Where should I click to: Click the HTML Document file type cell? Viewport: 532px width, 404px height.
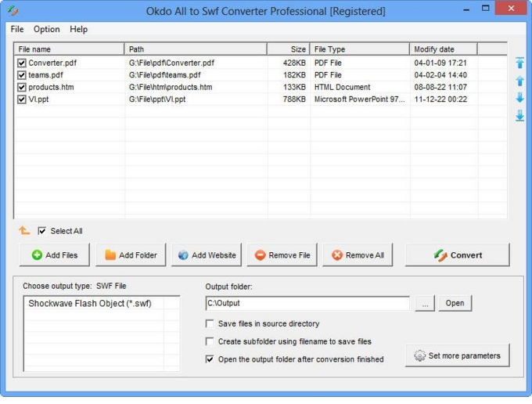[342, 87]
